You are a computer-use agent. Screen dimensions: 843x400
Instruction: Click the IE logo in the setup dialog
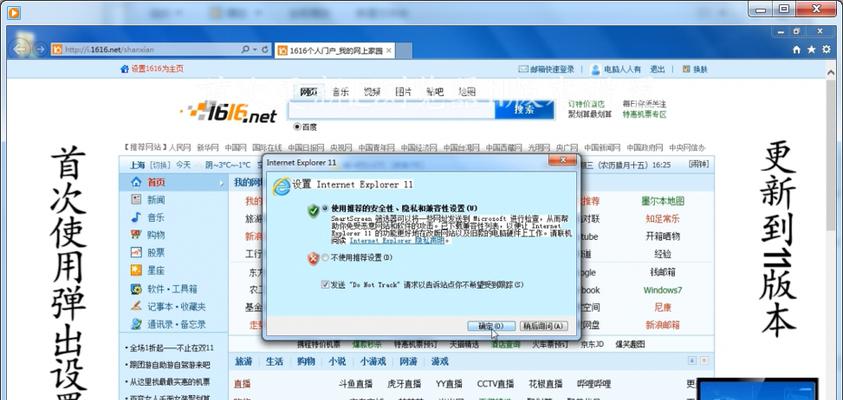[x=281, y=185]
